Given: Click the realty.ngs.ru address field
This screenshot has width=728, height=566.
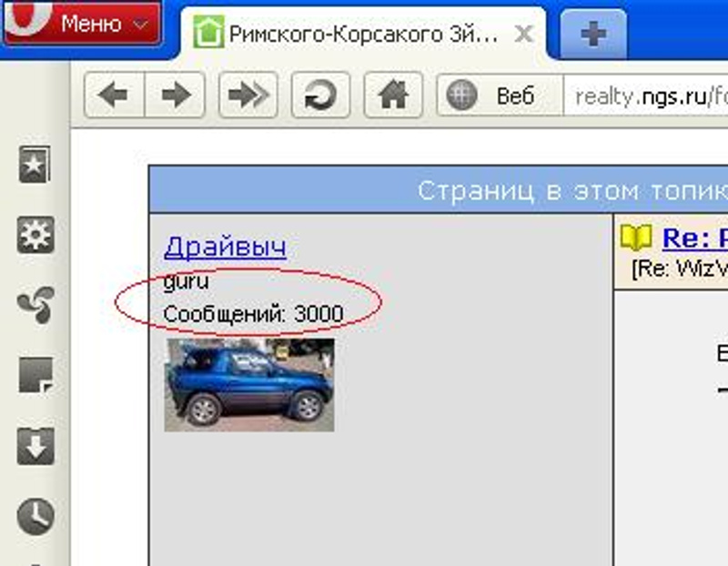Looking at the screenshot, I should [646, 96].
